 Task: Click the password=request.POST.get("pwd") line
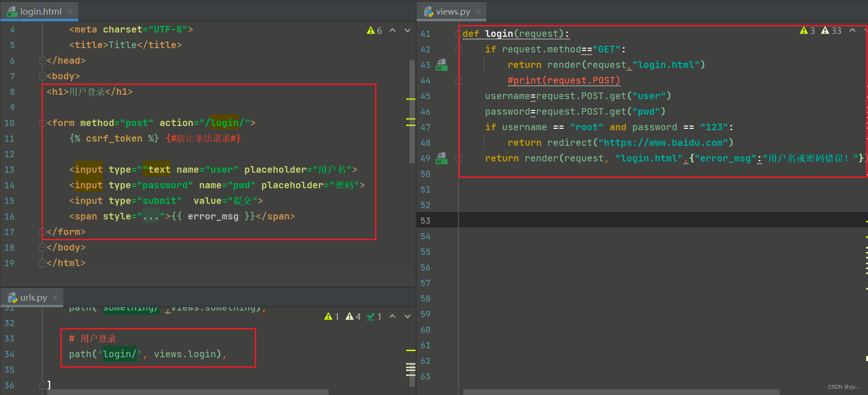pyautogui.click(x=575, y=111)
